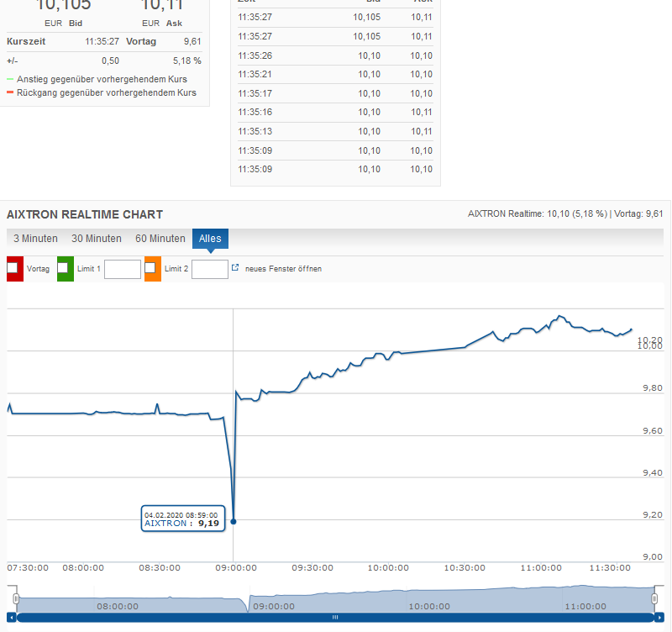Click the 11:35:13 row time cell
This screenshot has width=672, height=632.
click(255, 132)
